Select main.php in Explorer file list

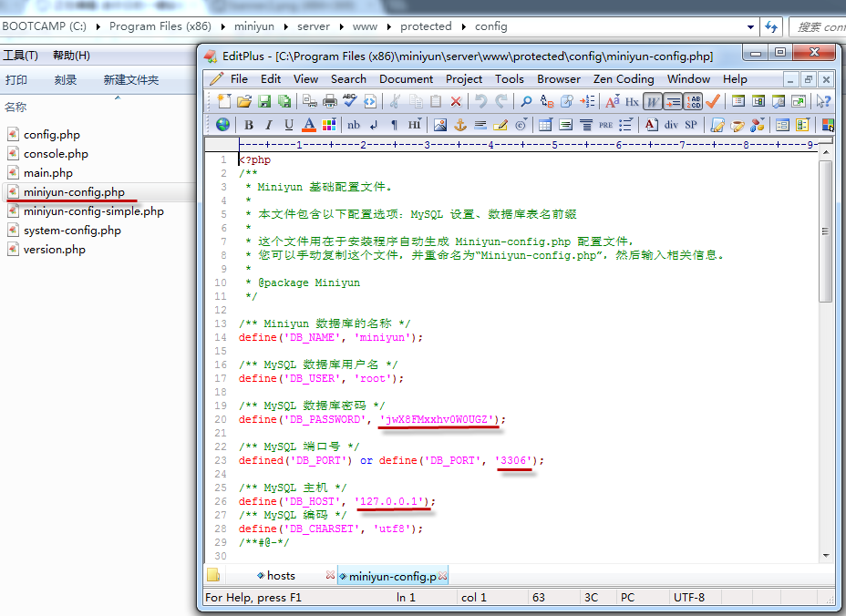[48, 172]
